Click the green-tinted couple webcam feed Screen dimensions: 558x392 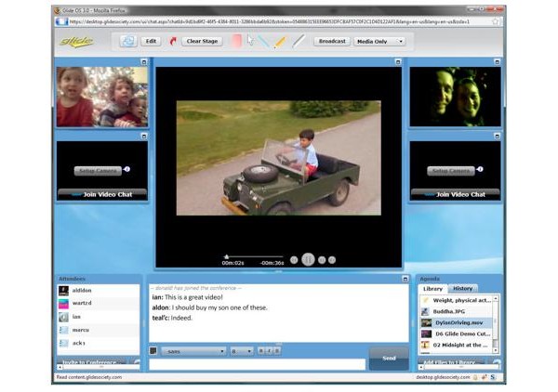click(x=455, y=97)
